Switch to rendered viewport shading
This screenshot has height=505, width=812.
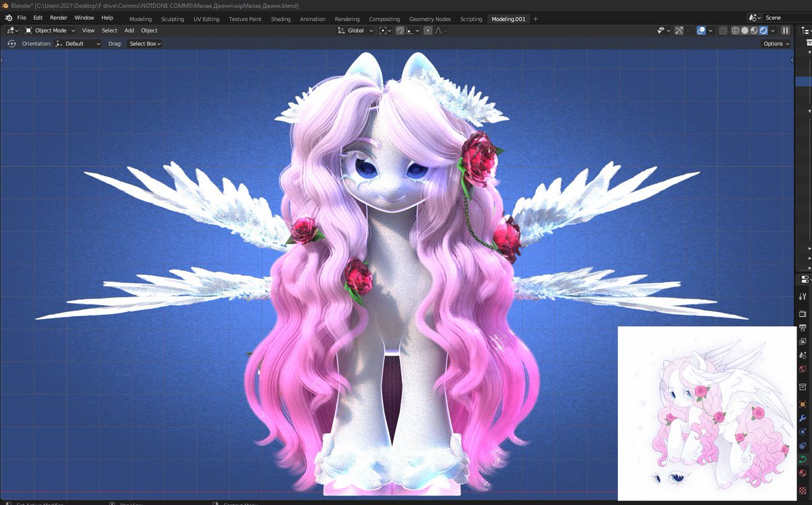(763, 30)
